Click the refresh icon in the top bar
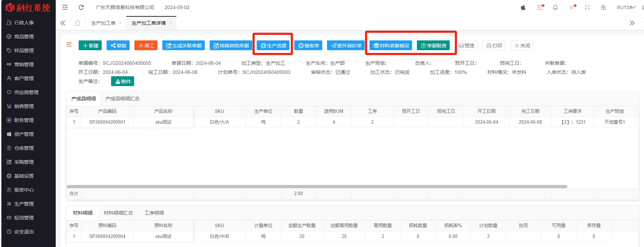 click(x=81, y=7)
